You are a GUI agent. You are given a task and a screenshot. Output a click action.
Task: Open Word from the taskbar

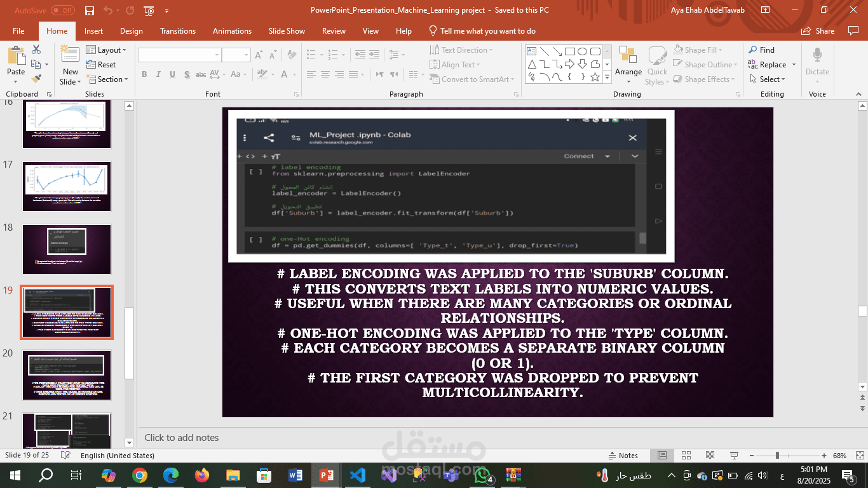(x=295, y=475)
